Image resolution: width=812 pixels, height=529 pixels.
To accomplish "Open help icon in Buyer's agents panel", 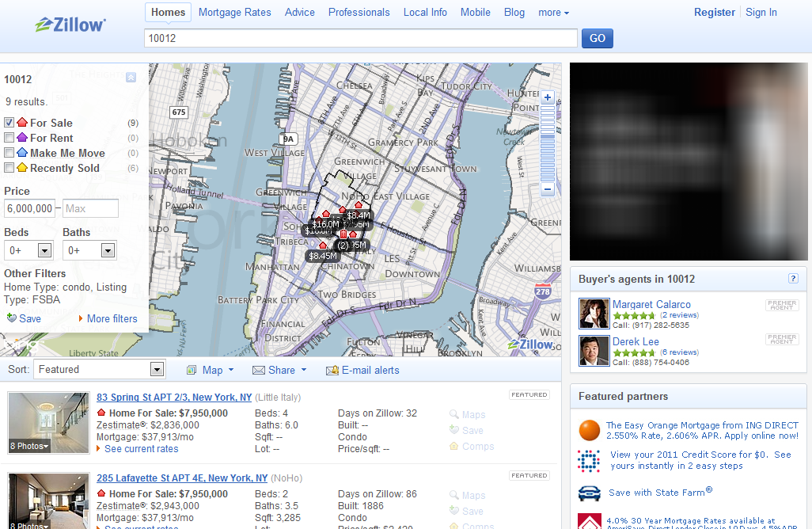I will click(793, 279).
